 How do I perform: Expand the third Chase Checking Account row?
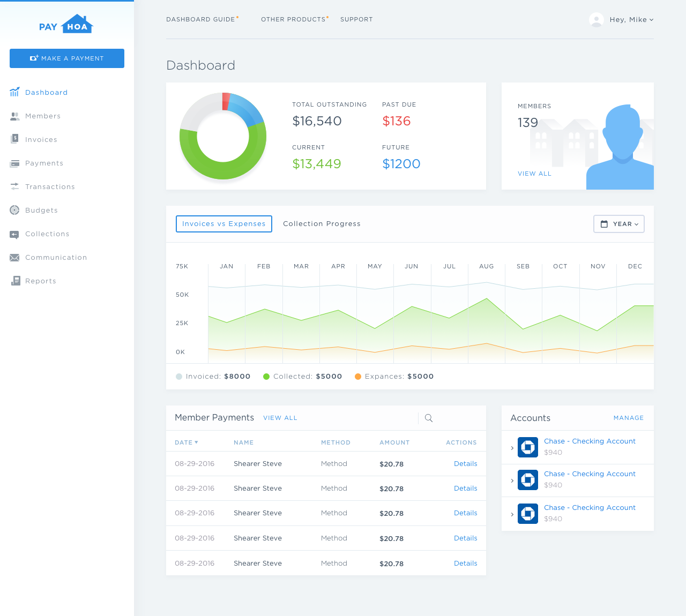click(x=512, y=514)
